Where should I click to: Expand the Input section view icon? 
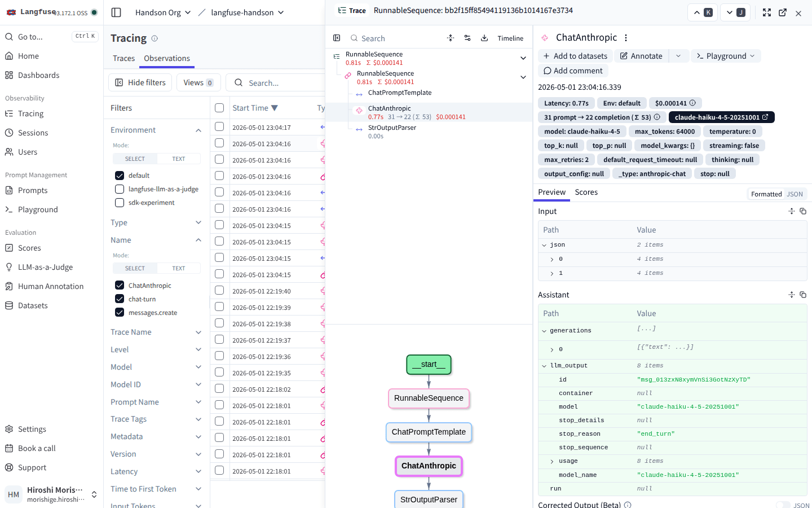click(792, 211)
